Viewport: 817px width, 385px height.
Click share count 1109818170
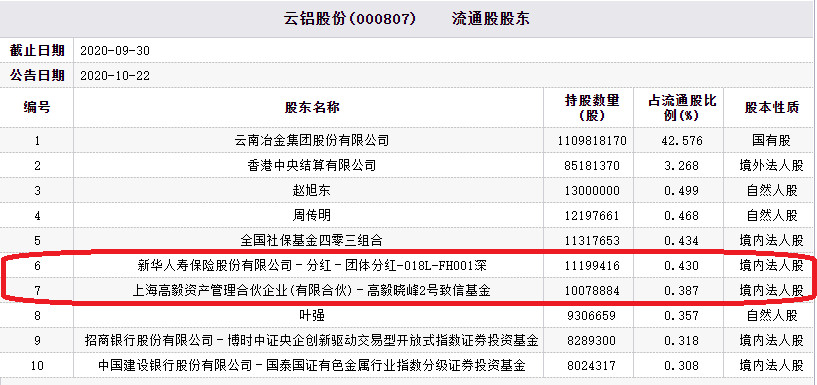(592, 141)
